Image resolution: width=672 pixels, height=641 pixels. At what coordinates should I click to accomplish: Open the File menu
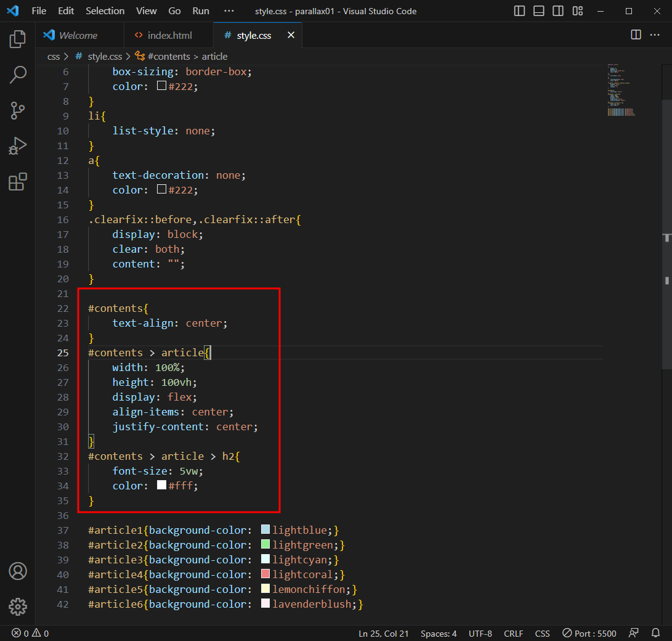pos(39,10)
